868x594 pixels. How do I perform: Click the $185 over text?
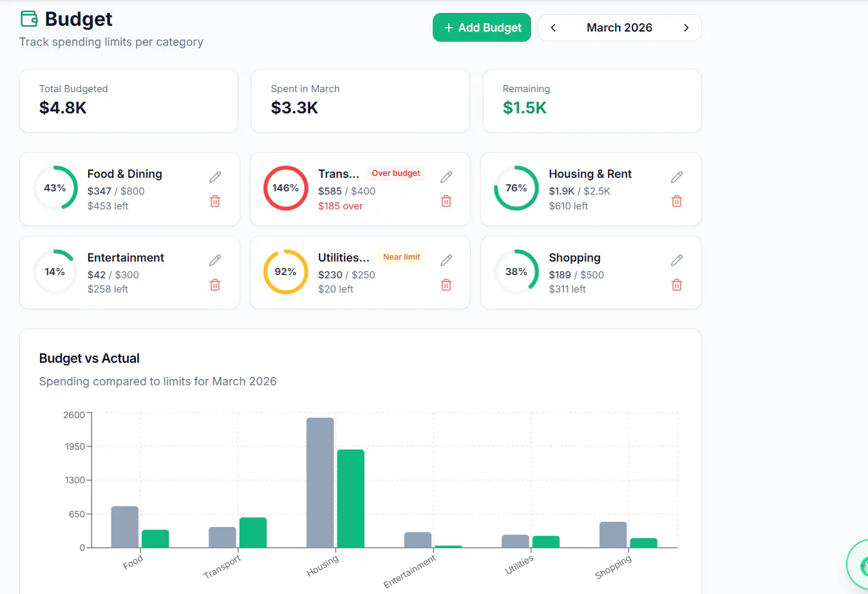pos(341,206)
